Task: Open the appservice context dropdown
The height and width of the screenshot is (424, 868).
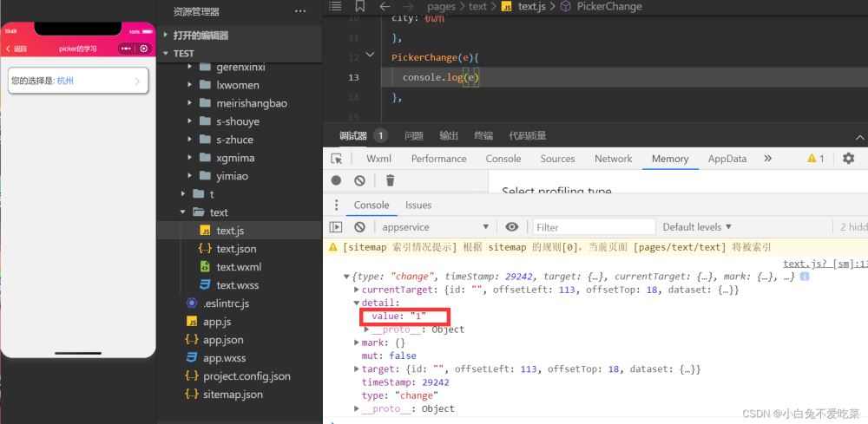Action: (x=434, y=227)
